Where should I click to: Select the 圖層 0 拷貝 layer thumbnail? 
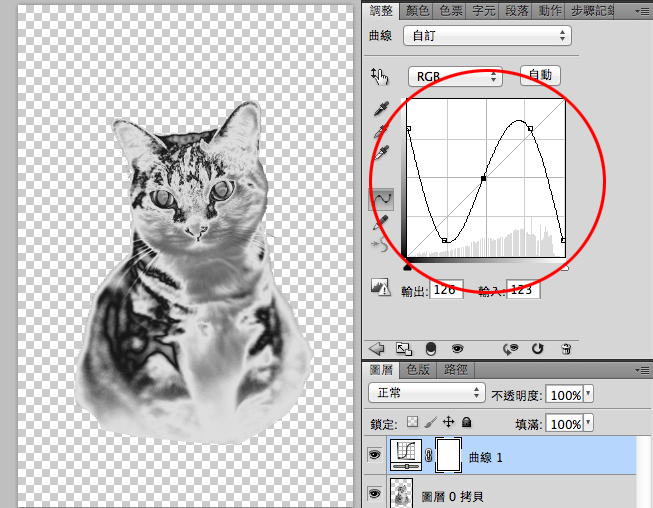401,493
